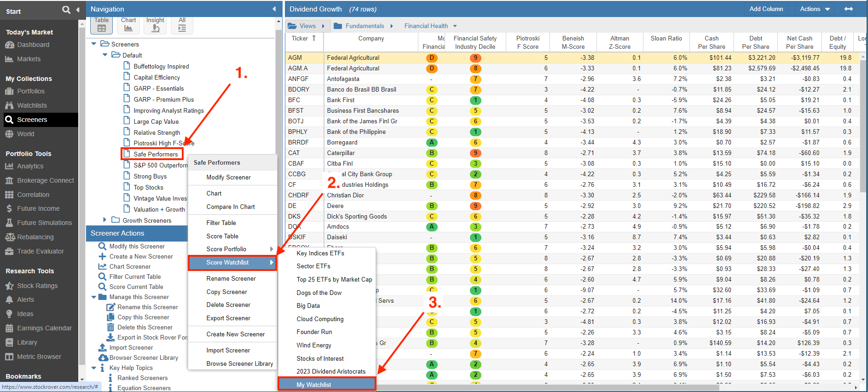Open Screeners in My Collections
Viewport: 868px width, 392px height.
[x=41, y=120]
